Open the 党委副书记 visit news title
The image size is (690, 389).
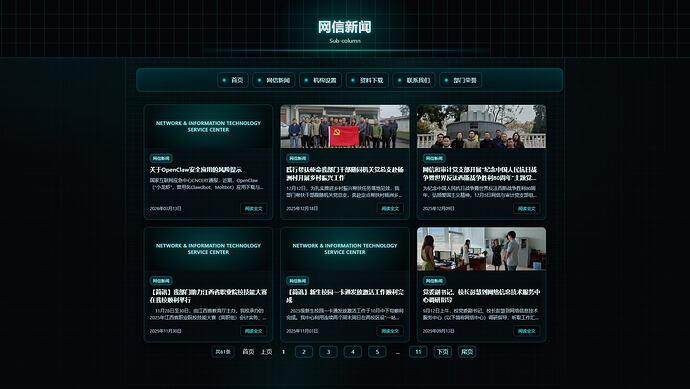[481, 296]
